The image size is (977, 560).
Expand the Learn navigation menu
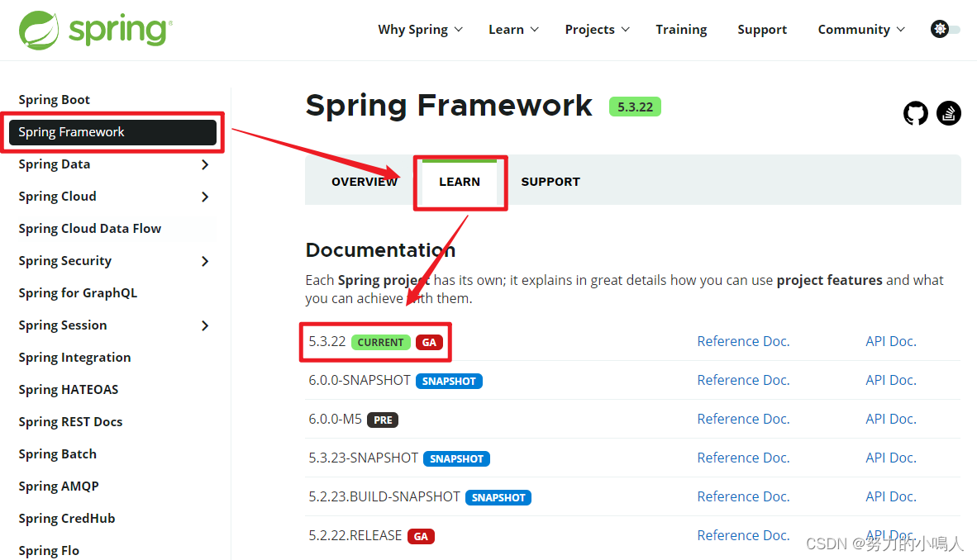click(x=513, y=29)
